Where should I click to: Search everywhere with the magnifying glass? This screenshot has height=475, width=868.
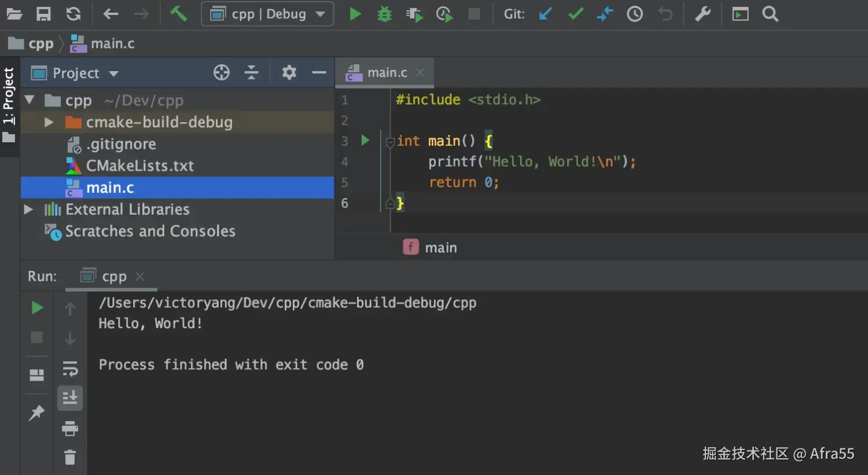point(770,14)
